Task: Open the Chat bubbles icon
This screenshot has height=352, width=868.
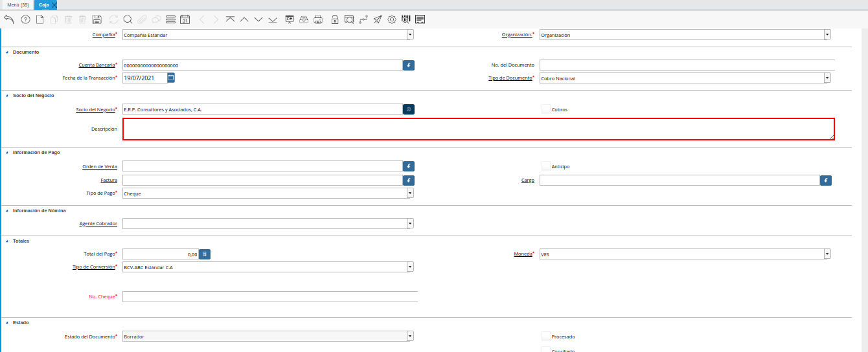Action: click(x=156, y=19)
